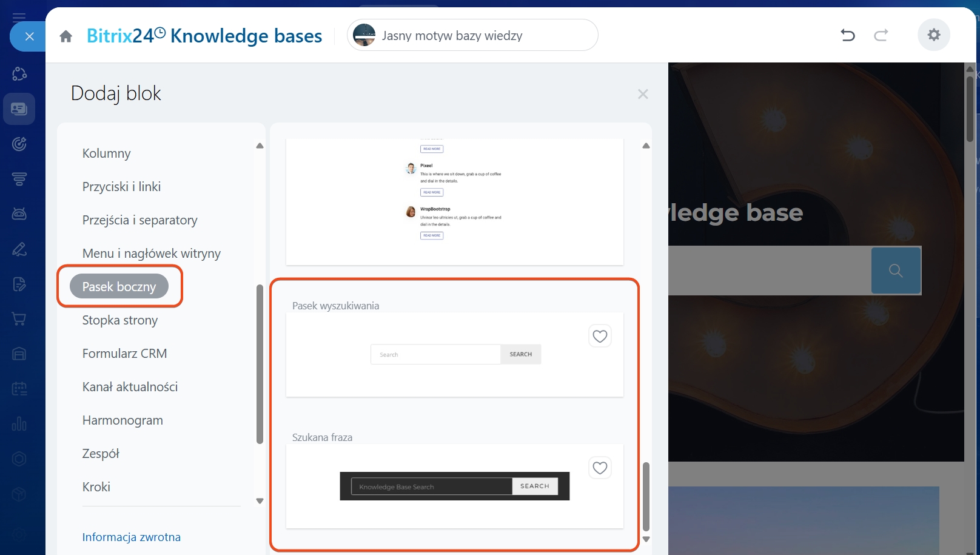980x555 pixels.
Task: Select the Zespół category
Action: click(101, 454)
